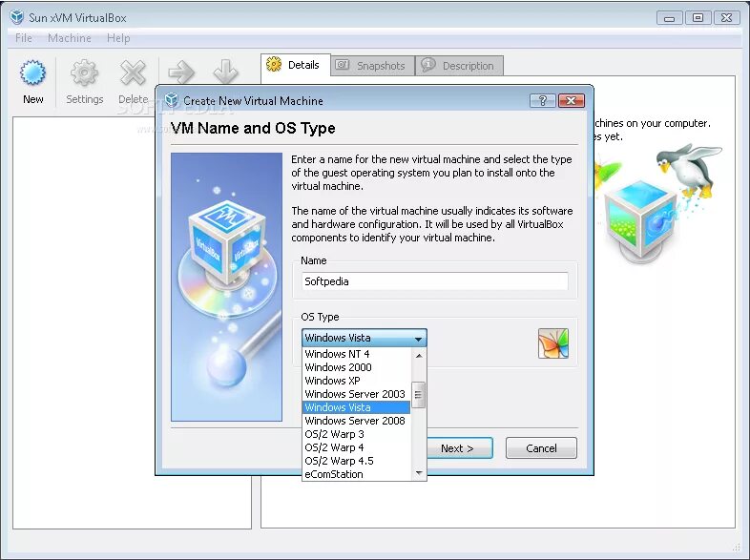Click the OS list scrollbar thumb
This screenshot has width=750, height=560.
pos(419,395)
